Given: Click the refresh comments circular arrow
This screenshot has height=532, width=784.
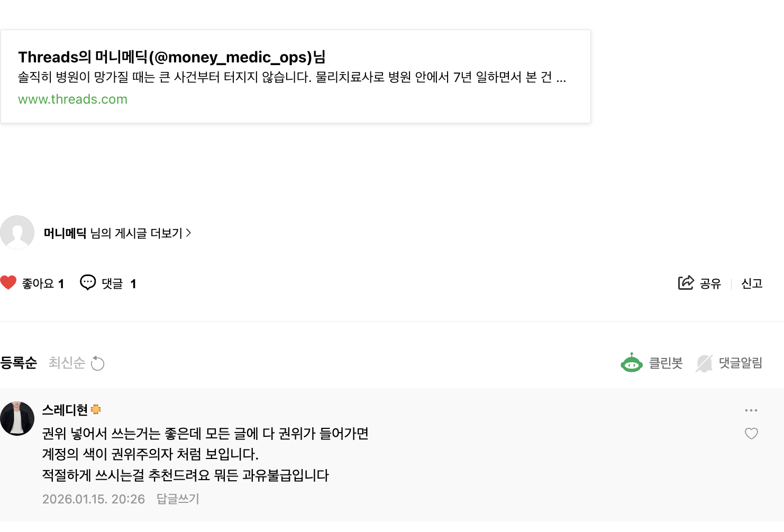Looking at the screenshot, I should coord(98,363).
